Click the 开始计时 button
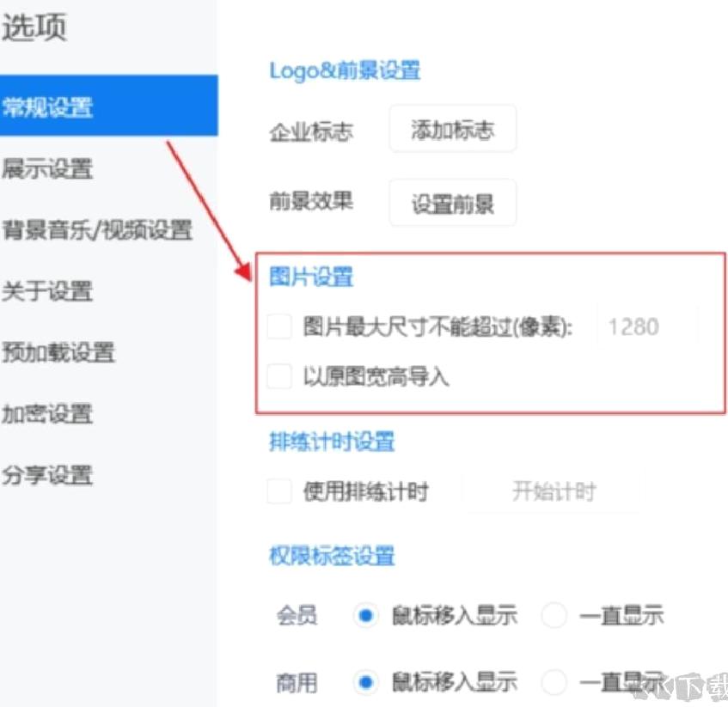The image size is (728, 707). point(554,491)
